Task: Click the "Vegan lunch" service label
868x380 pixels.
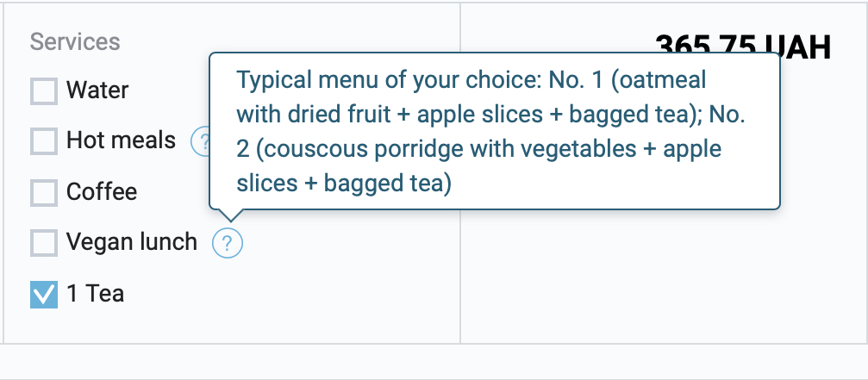Action: pos(132,242)
